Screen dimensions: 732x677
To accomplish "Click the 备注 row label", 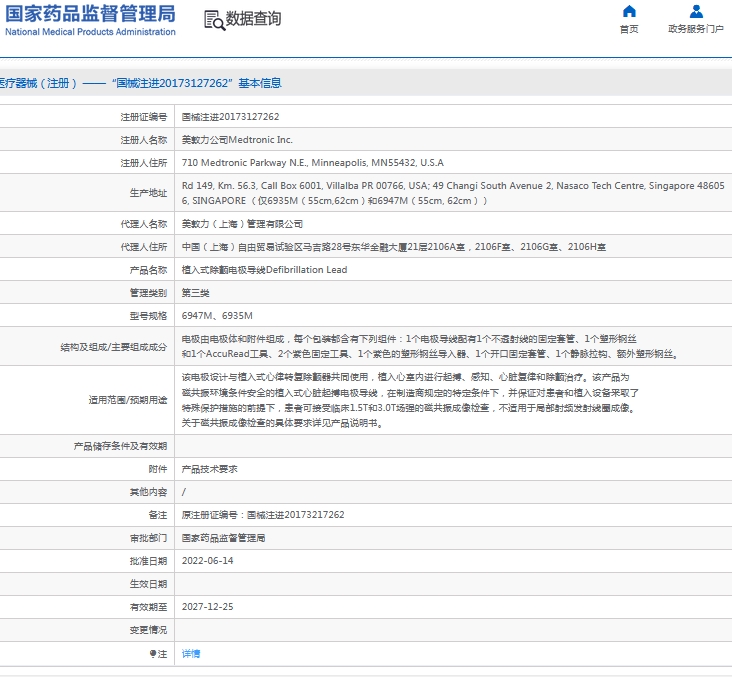I will tap(158, 515).
